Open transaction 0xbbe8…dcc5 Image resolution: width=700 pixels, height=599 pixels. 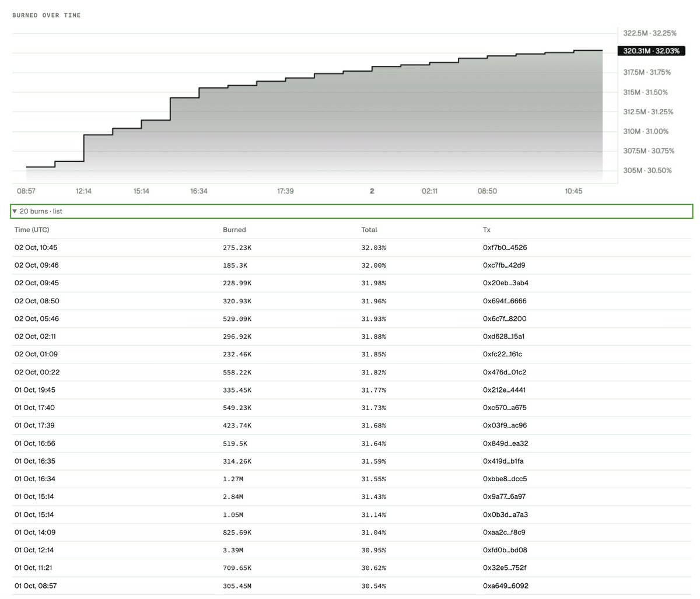pos(505,479)
